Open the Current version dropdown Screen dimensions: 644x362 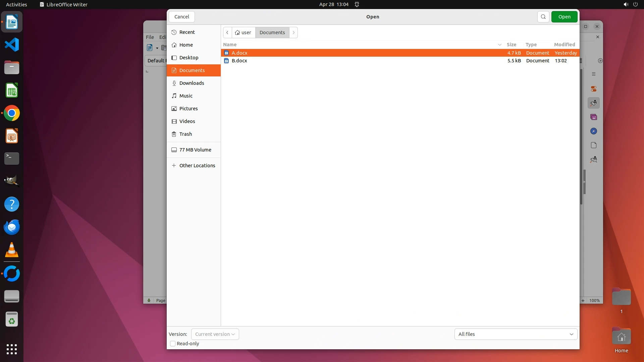[x=215, y=334]
